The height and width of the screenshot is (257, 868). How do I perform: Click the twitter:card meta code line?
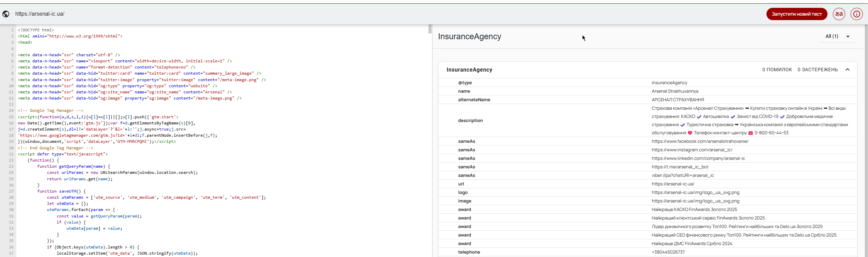(x=139, y=73)
